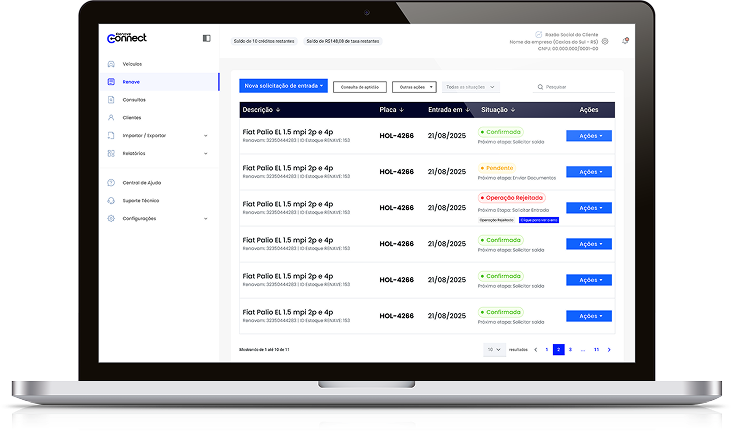Open results per page dropdown
The width and height of the screenshot is (731, 431).
point(493,350)
